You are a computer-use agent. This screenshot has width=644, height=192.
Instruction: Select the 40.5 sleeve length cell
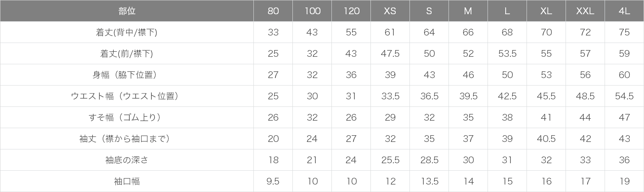(546, 139)
